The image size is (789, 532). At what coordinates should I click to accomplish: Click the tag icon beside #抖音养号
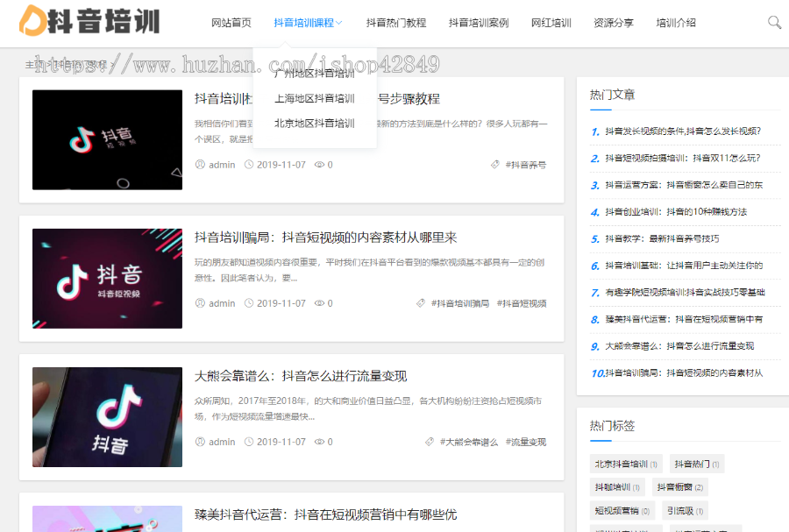[x=495, y=165]
